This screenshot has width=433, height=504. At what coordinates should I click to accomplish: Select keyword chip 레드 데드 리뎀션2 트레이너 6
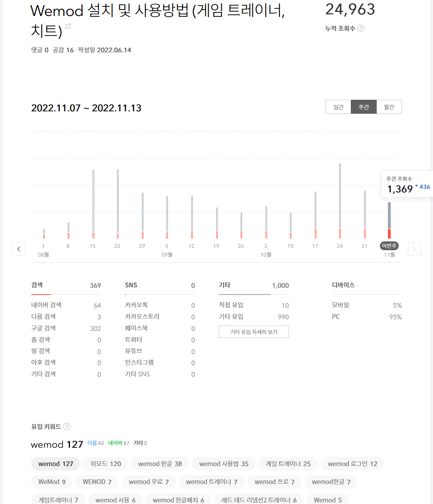point(259,500)
